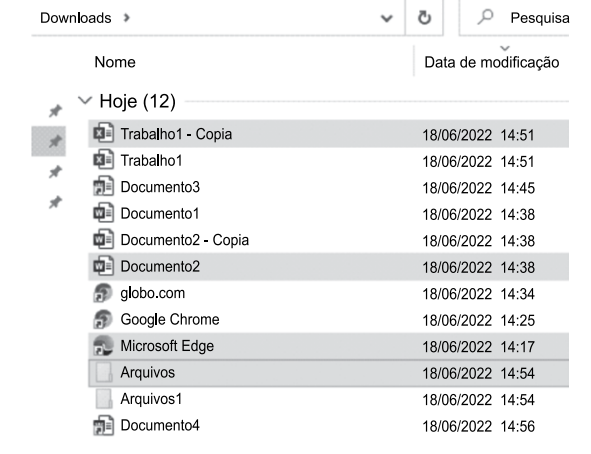Select the Word icon of Documento1
Image resolution: width=591 pixels, height=454 pixels.
tap(103, 213)
